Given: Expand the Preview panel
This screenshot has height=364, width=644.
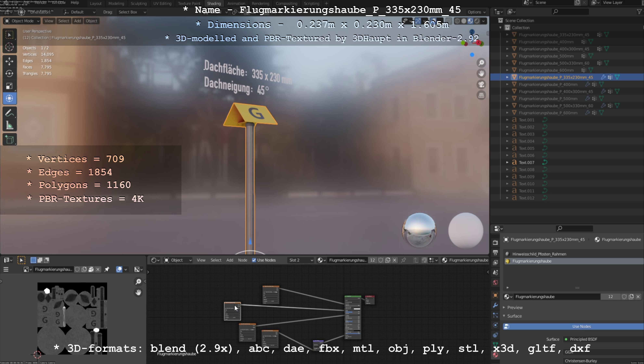Looking at the screenshot, I should (515, 307).
